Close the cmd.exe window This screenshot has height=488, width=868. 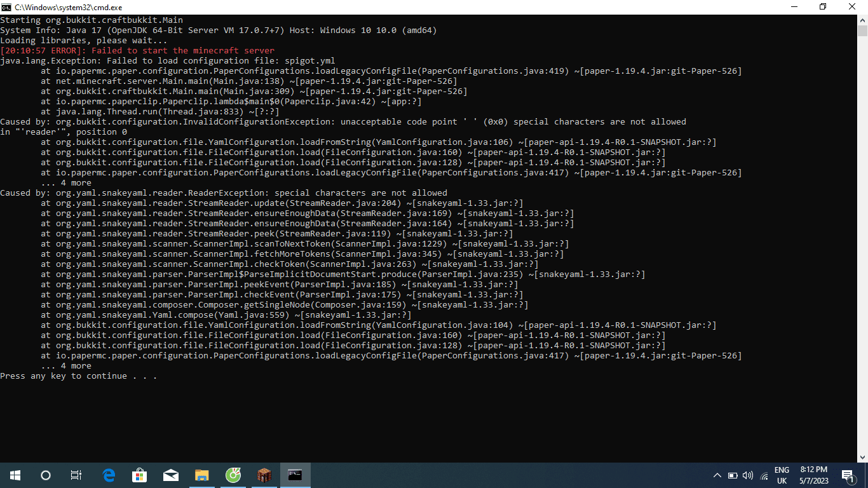853,7
